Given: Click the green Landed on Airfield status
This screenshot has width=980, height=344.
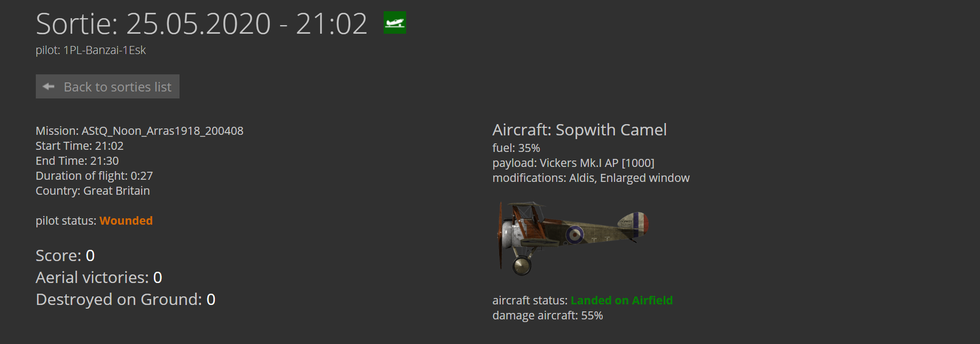Looking at the screenshot, I should click(x=621, y=301).
